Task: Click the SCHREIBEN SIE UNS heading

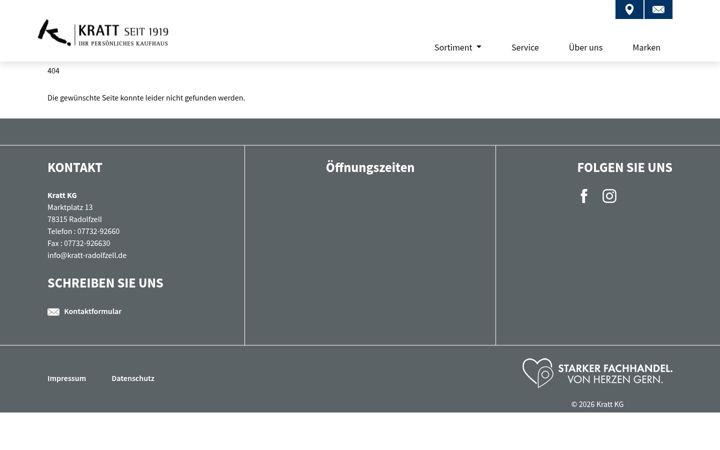Action: pos(105,283)
